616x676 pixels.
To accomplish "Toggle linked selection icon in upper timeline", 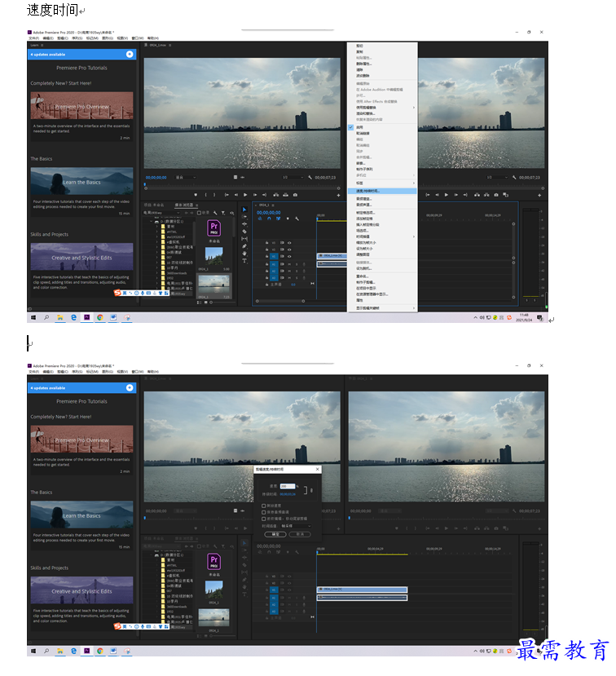I will pyautogui.click(x=279, y=219).
